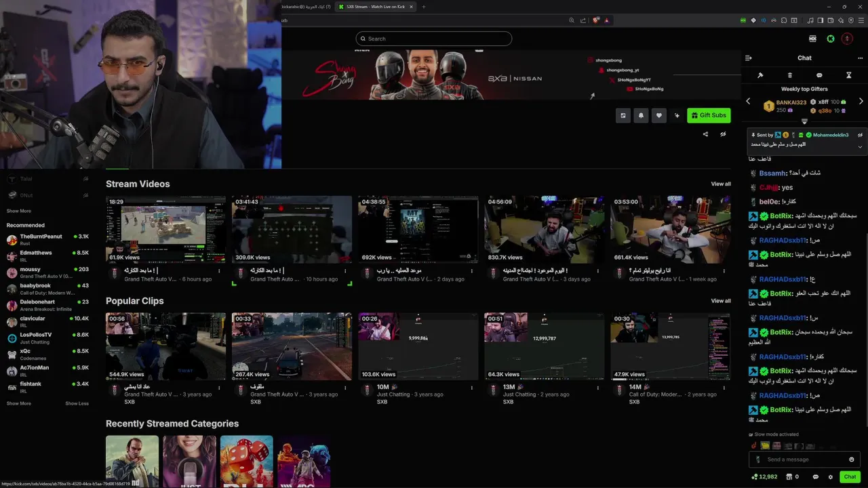Click the share icon below Gift Subs
868x488 pixels.
pyautogui.click(x=705, y=134)
